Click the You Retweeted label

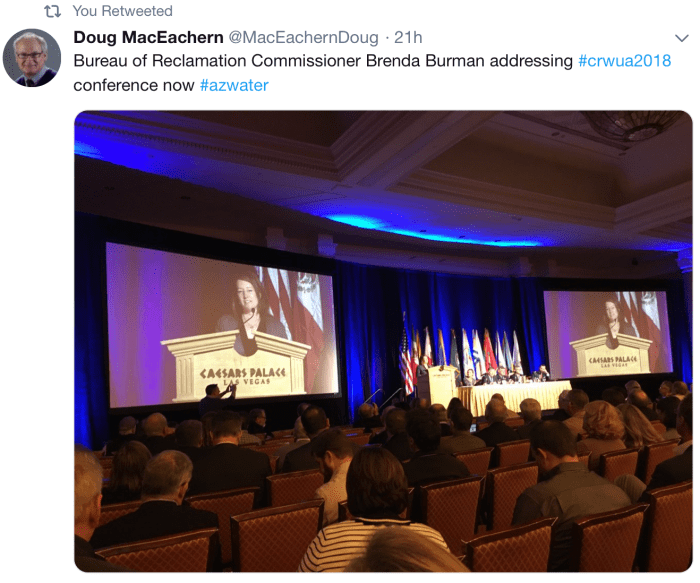(122, 11)
